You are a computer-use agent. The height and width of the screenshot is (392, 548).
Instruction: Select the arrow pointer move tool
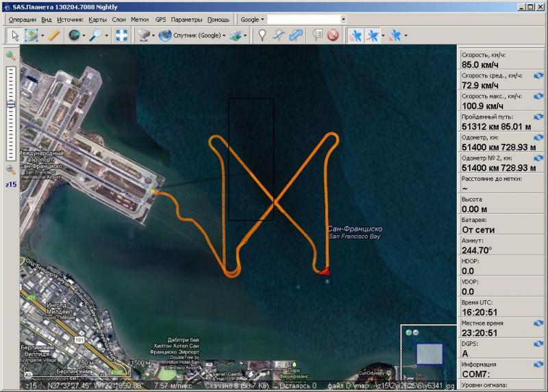click(x=15, y=35)
